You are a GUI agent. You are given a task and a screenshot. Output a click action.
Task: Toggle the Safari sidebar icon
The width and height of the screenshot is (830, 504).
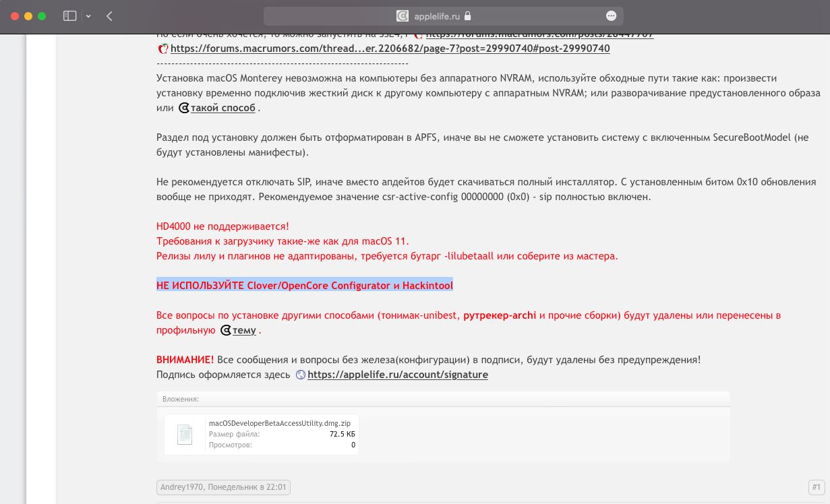click(70, 15)
